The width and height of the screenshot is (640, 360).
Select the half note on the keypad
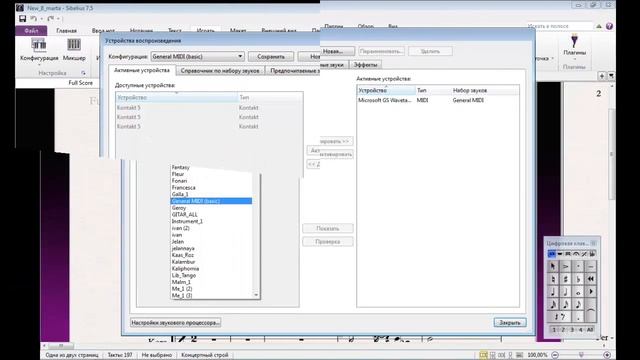[566, 292]
